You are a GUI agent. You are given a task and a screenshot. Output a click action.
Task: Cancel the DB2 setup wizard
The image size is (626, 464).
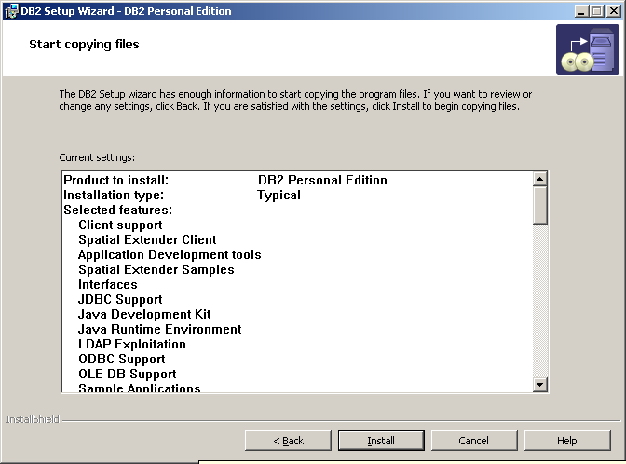pos(474,440)
